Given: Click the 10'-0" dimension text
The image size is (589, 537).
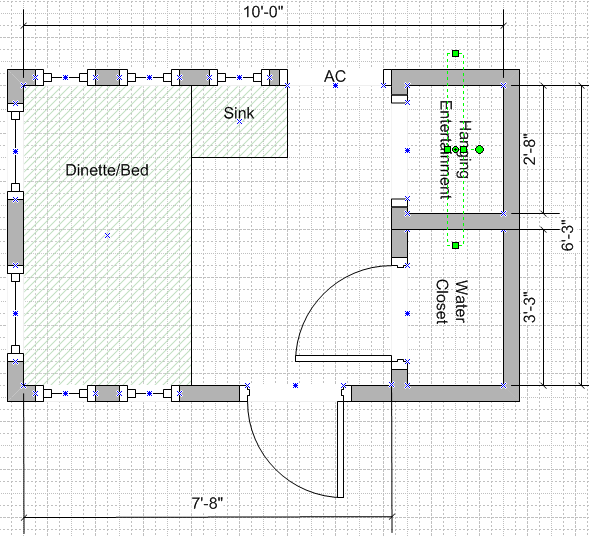Looking at the screenshot, I should coord(263,12).
